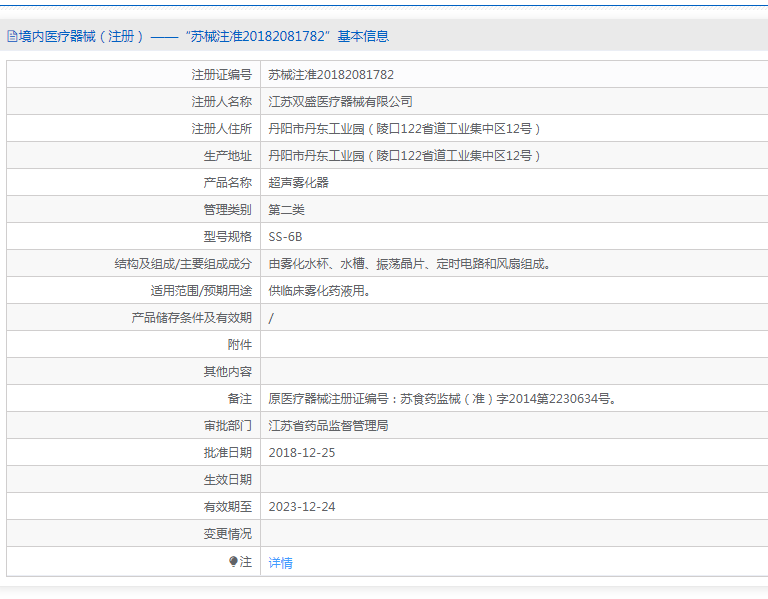Click management category value 第二类
This screenshot has width=768, height=599.
click(x=286, y=210)
